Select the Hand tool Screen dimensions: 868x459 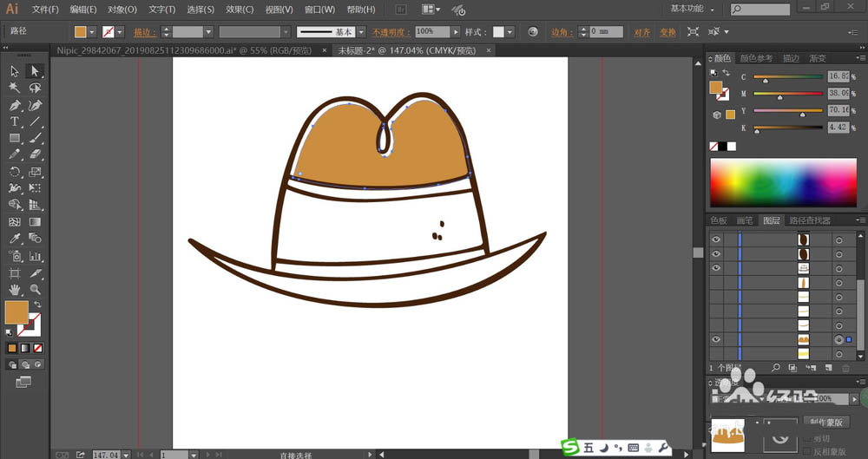(15, 289)
